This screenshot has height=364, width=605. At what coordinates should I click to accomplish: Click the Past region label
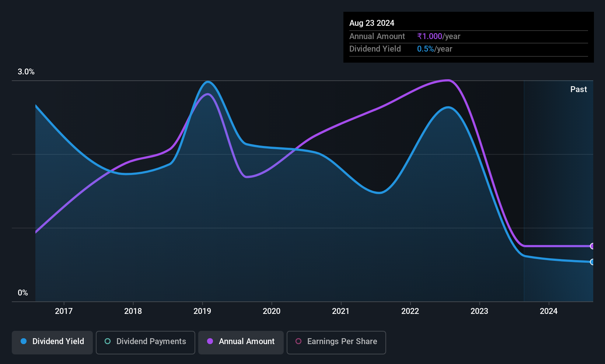click(x=578, y=89)
